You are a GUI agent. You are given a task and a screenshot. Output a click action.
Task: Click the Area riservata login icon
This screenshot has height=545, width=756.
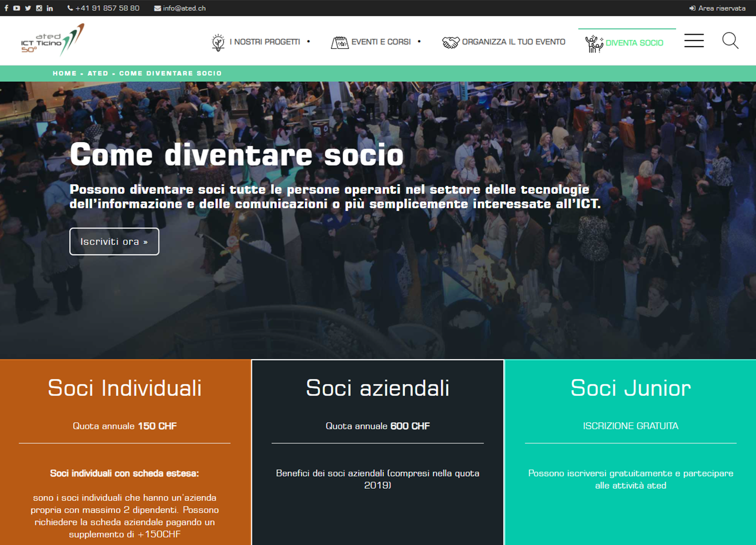[692, 8]
